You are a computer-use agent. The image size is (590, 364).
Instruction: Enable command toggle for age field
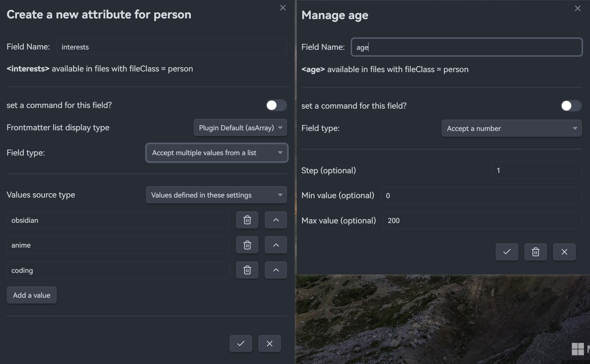(x=571, y=106)
